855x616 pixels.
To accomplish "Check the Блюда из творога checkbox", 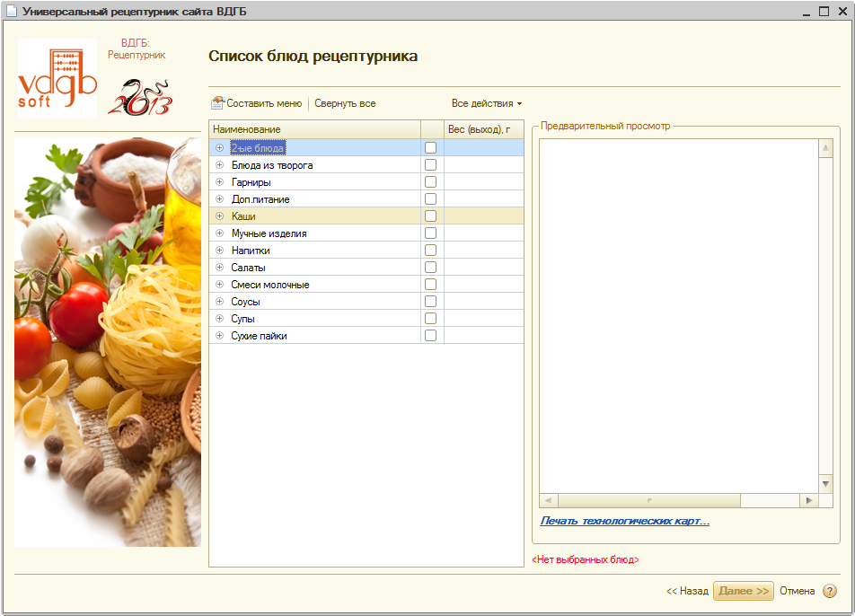I will 430,164.
